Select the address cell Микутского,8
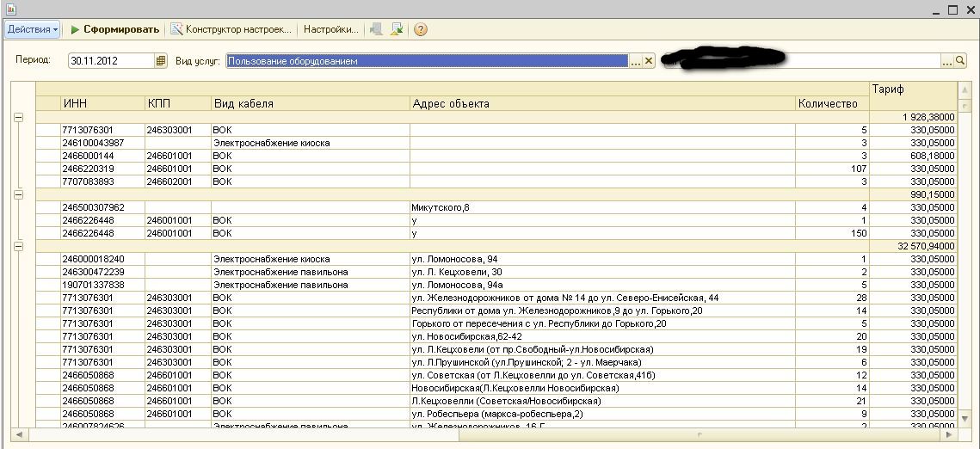 click(602, 207)
